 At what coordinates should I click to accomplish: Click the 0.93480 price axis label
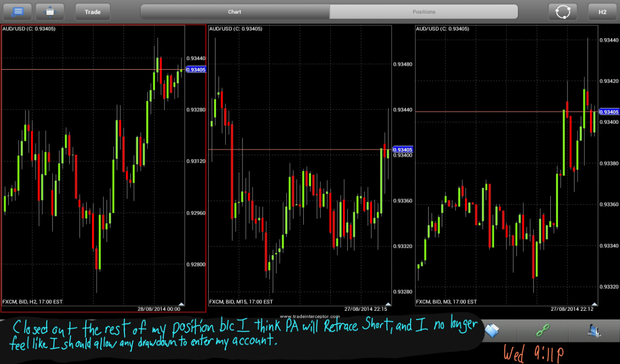pyautogui.click(x=402, y=65)
